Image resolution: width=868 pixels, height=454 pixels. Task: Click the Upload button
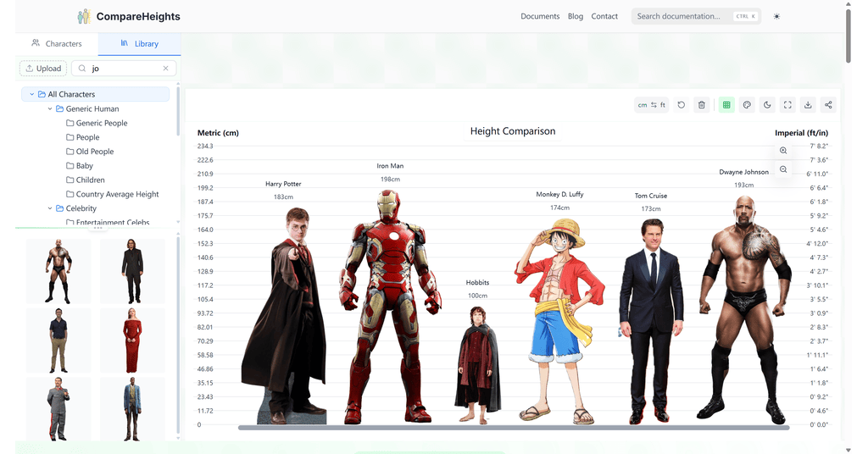point(43,69)
